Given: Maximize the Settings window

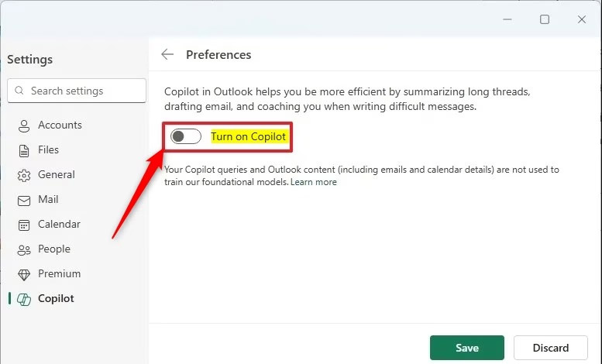Looking at the screenshot, I should click(x=545, y=19).
